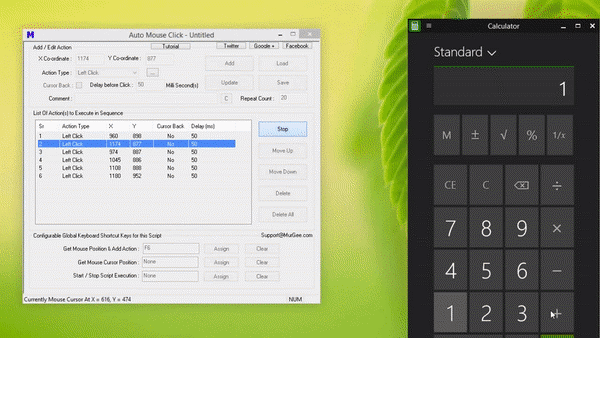Click digit 2 on Calculator

[x=486, y=313]
